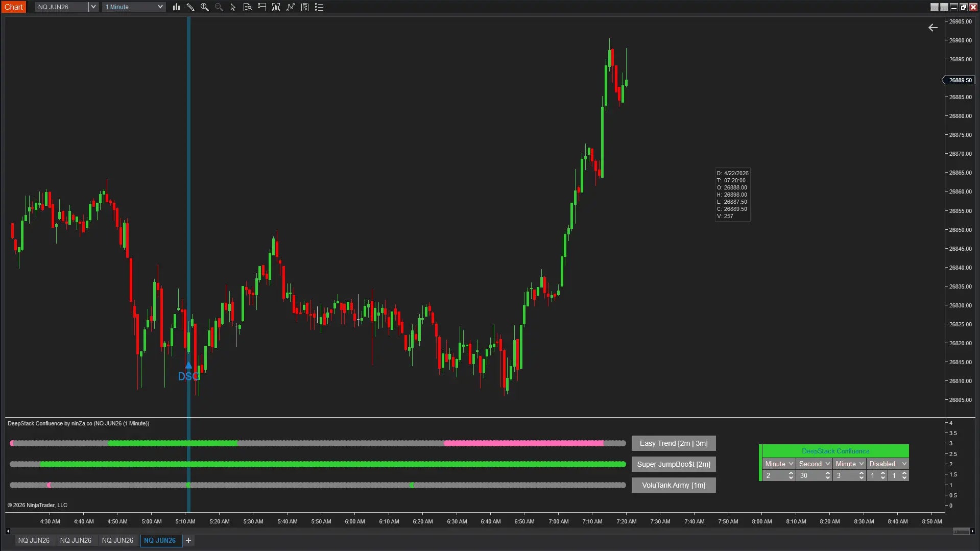Viewport: 980px width, 551px height.
Task: Click the 5:10 AM time axis label
Action: (185, 521)
